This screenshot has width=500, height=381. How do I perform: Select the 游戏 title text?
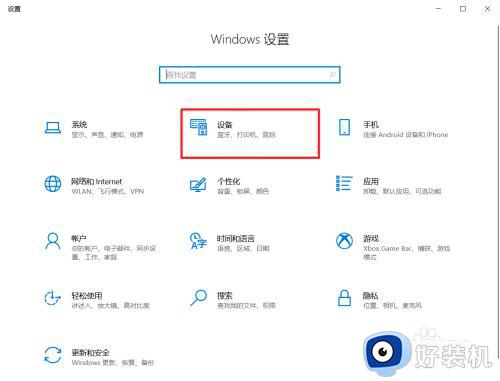point(371,239)
